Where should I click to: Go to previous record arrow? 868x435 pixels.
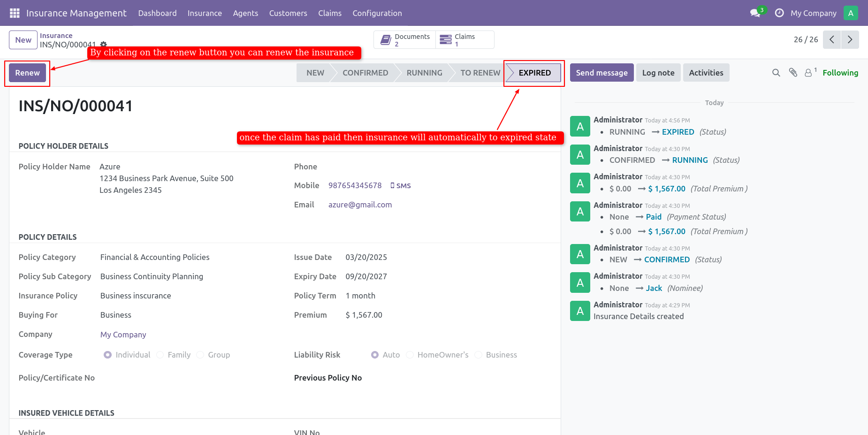click(832, 40)
